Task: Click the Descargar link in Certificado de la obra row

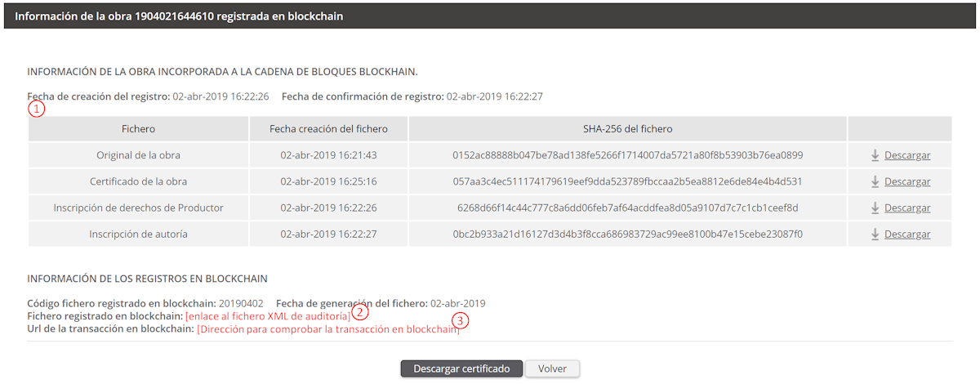Action: click(906, 181)
